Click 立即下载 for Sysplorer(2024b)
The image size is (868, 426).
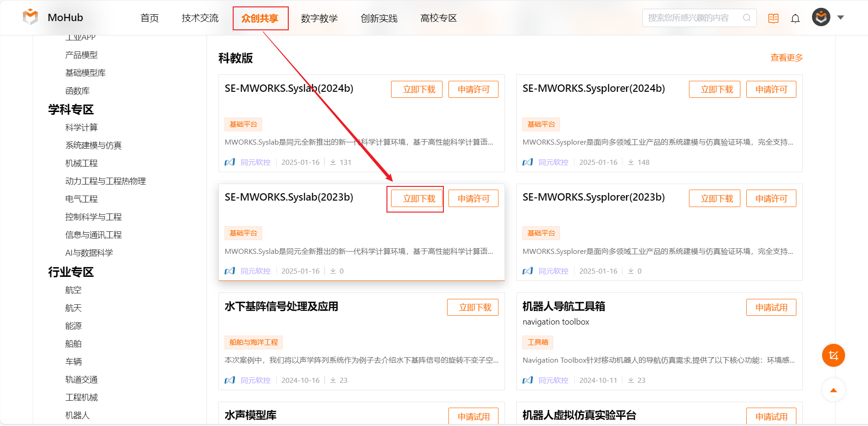715,89
